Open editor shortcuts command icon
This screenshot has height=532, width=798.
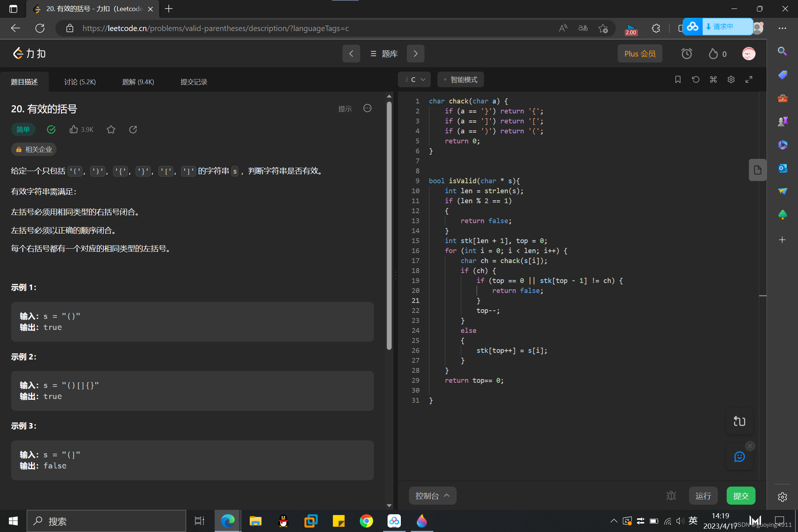pos(713,79)
